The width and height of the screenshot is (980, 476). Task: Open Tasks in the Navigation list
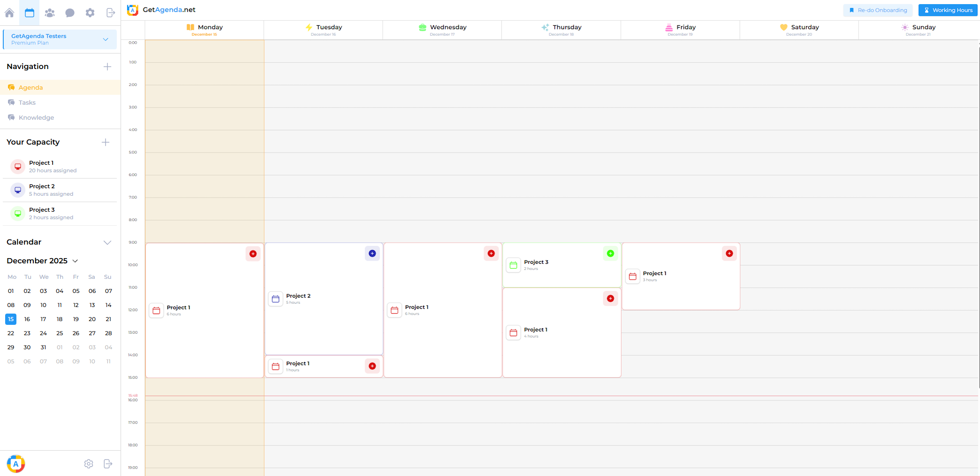[x=60, y=102]
